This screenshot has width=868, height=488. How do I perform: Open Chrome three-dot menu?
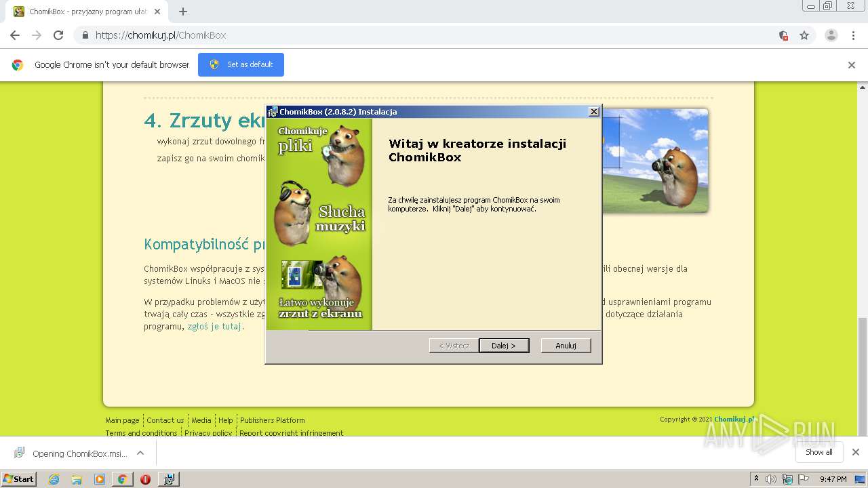(x=853, y=35)
